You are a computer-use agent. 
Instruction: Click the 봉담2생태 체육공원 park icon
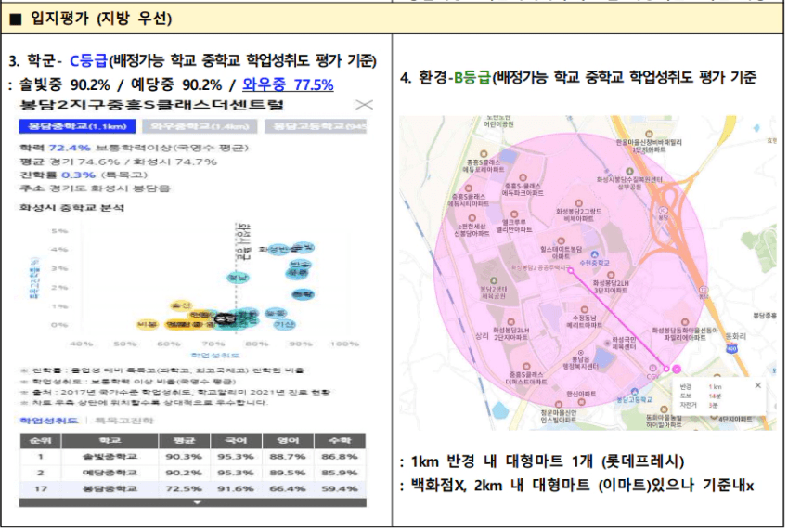[x=494, y=280]
